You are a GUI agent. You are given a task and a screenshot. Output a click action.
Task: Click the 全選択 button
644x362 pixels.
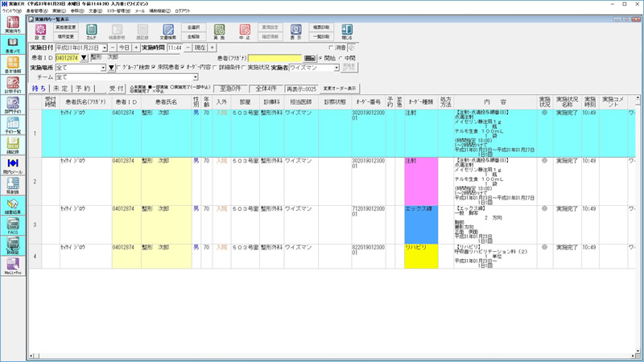coord(193,27)
